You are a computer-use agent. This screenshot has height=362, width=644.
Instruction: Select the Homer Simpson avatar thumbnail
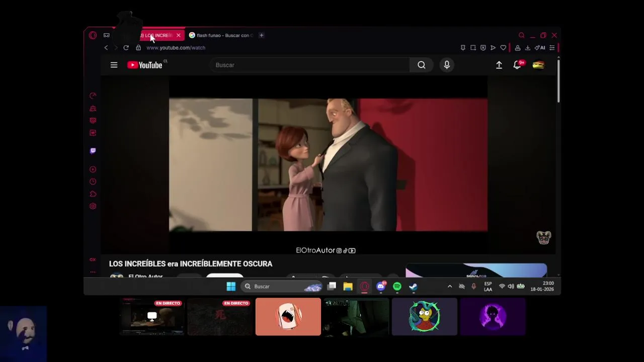[x=425, y=317]
